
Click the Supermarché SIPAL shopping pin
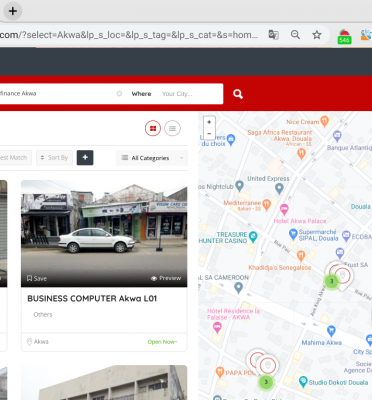[293, 234]
